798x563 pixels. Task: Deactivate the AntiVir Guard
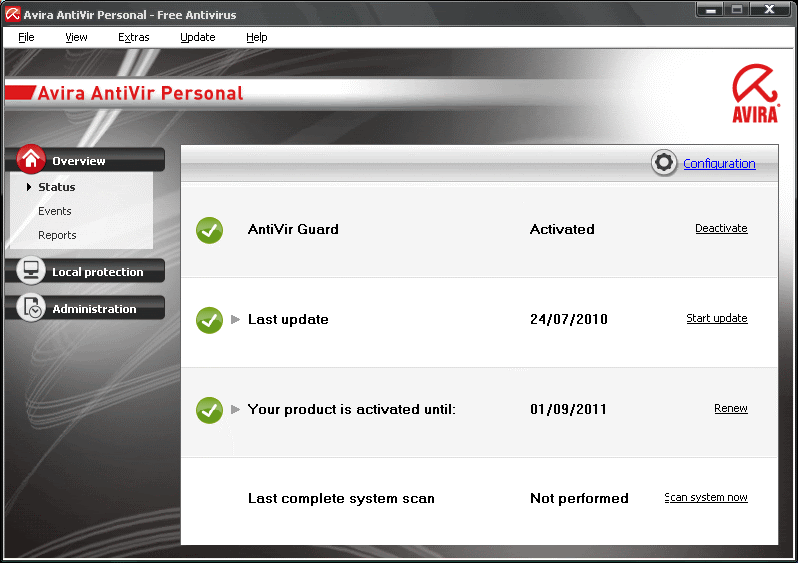721,229
